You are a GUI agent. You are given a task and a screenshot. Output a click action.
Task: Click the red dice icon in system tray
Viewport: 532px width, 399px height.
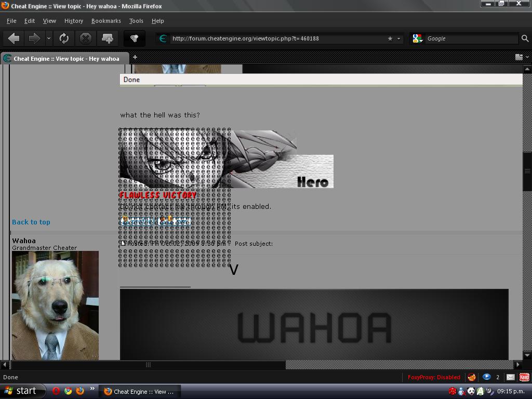453,391
